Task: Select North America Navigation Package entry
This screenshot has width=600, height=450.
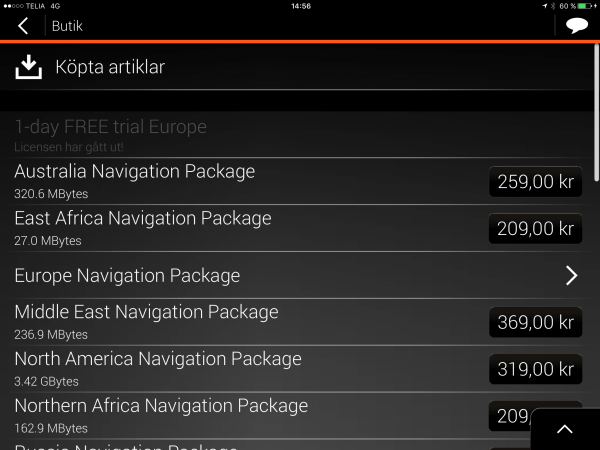Action: 158,358
